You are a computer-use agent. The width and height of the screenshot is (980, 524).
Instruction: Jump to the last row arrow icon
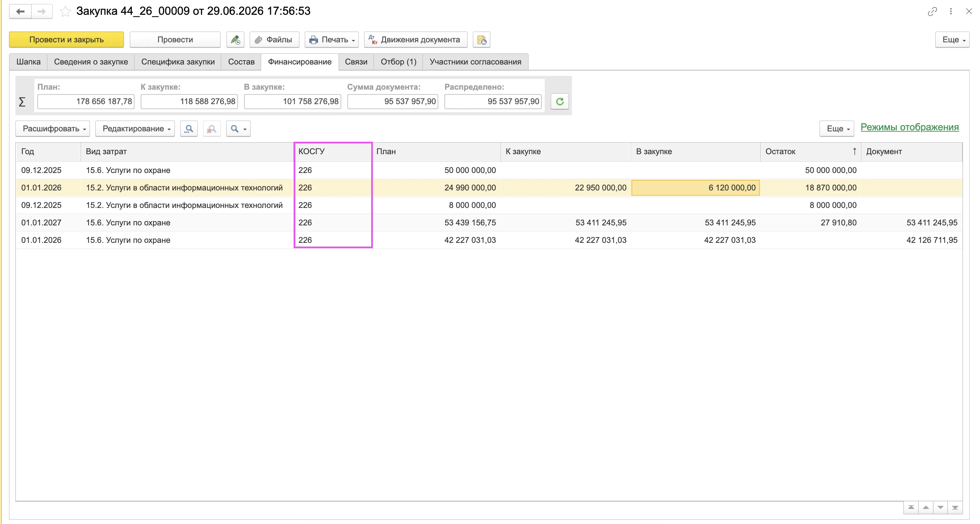click(955, 508)
